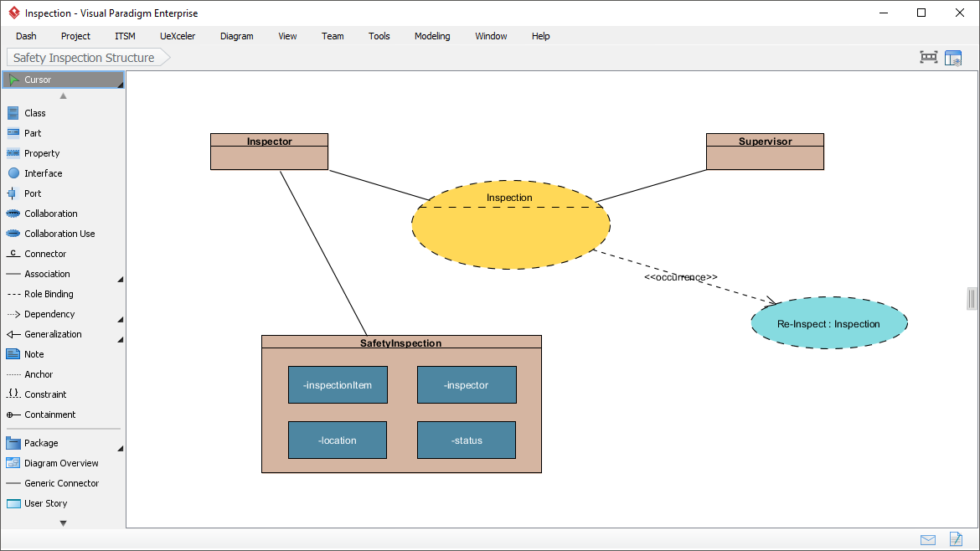Select the Inspector class shape
Image resolution: width=980 pixels, height=551 pixels.
269,152
